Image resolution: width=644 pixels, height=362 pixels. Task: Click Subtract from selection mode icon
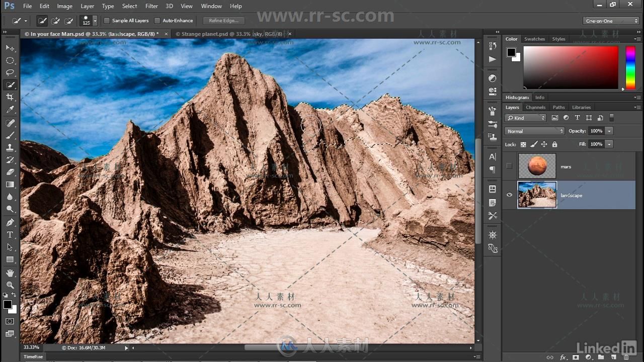click(68, 21)
